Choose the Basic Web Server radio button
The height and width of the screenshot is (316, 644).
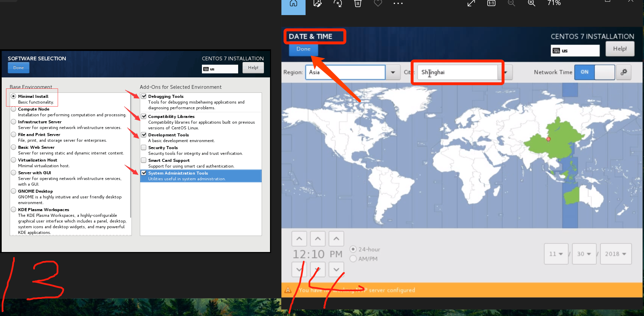(13, 147)
